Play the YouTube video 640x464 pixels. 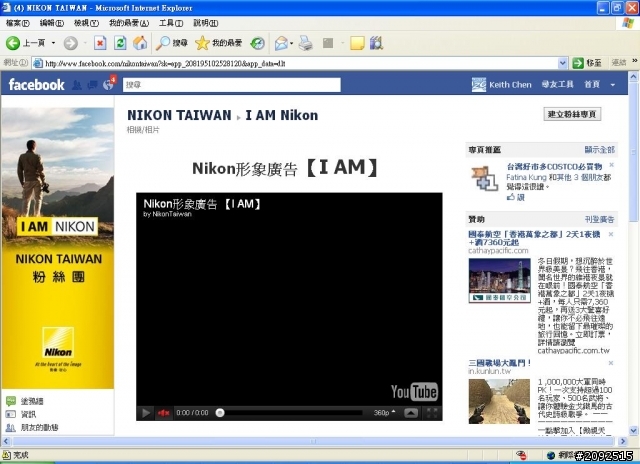(x=145, y=413)
